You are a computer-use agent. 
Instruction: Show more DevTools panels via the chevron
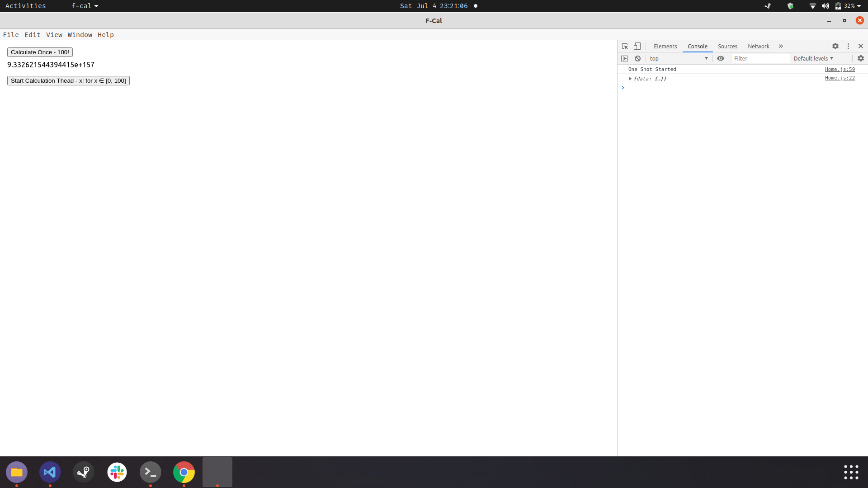click(x=781, y=46)
